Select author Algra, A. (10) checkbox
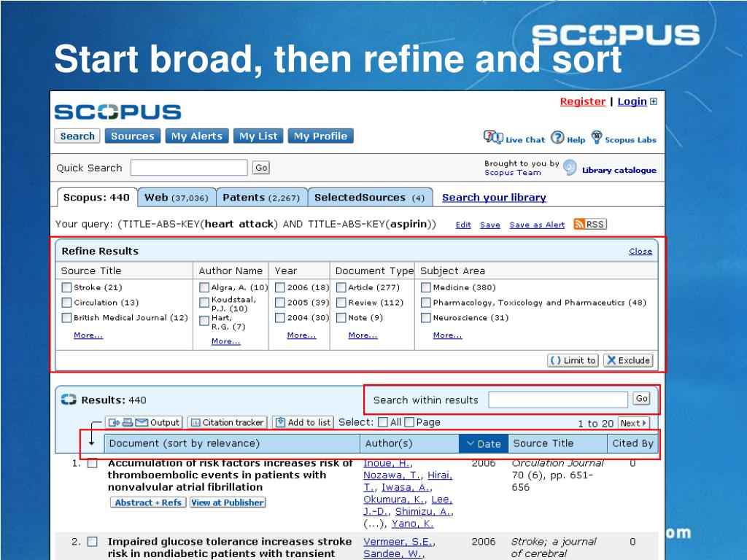Image resolution: width=747 pixels, height=560 pixels. tap(204, 287)
